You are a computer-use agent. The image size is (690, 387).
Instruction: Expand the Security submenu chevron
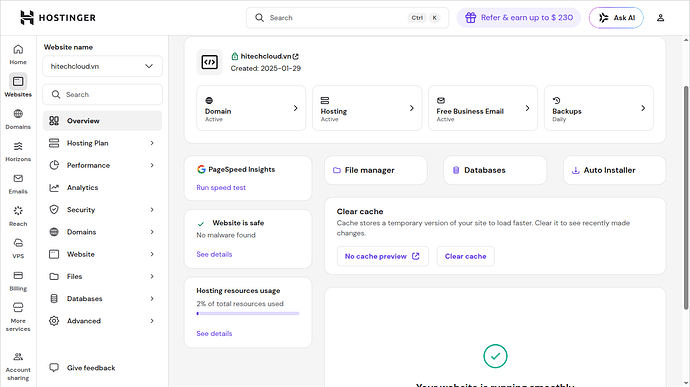coord(152,210)
